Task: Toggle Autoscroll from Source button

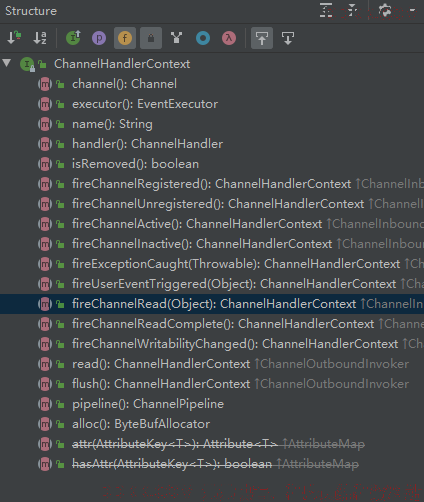Action: (288, 38)
